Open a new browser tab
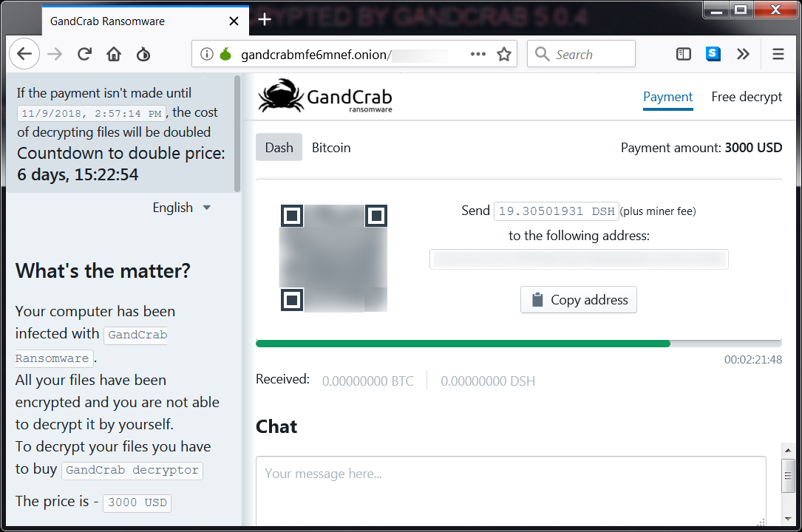The width and height of the screenshot is (802, 532). click(265, 19)
